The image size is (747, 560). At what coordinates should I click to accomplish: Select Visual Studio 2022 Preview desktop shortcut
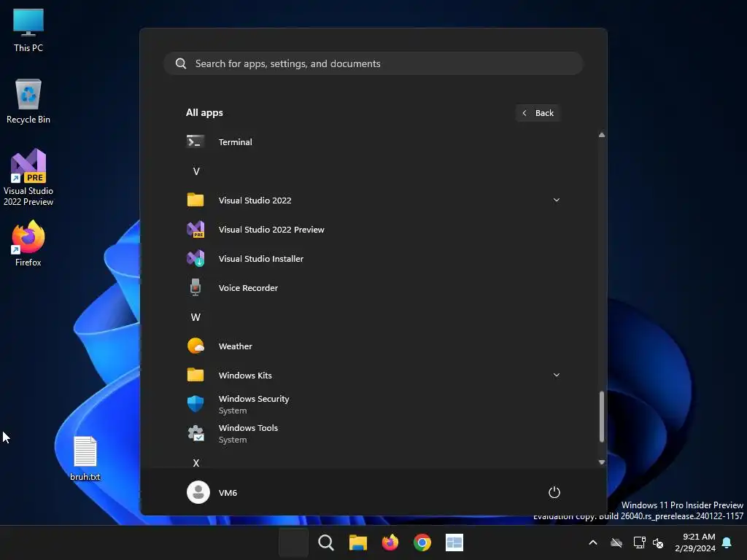tap(28, 177)
